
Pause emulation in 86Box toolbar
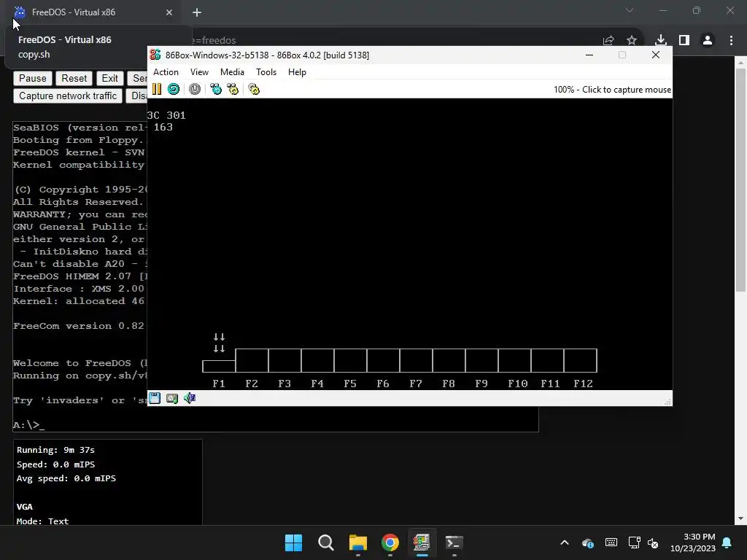coord(157,89)
